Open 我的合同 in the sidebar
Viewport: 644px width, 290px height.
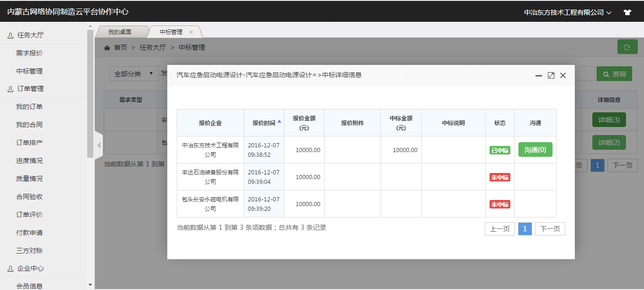29,125
